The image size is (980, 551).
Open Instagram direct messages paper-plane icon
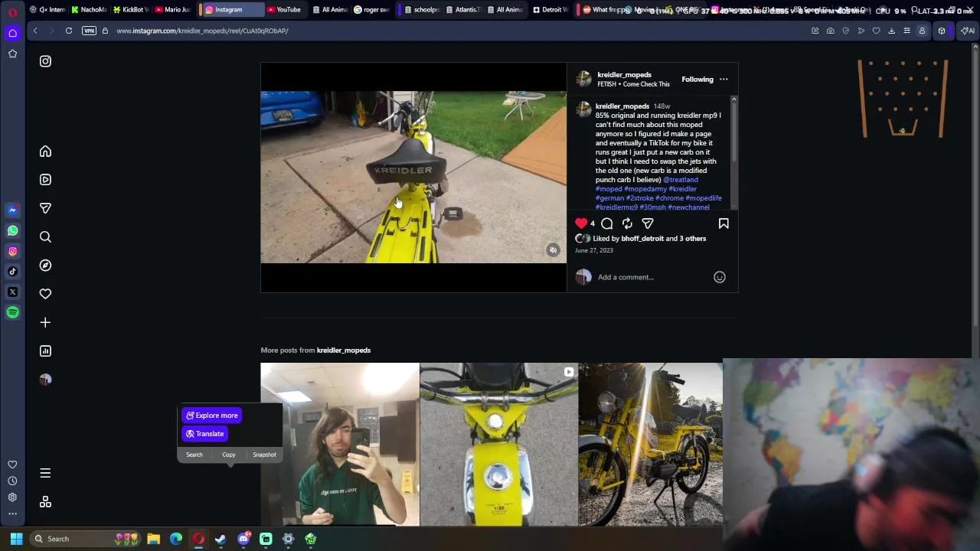pyautogui.click(x=45, y=208)
